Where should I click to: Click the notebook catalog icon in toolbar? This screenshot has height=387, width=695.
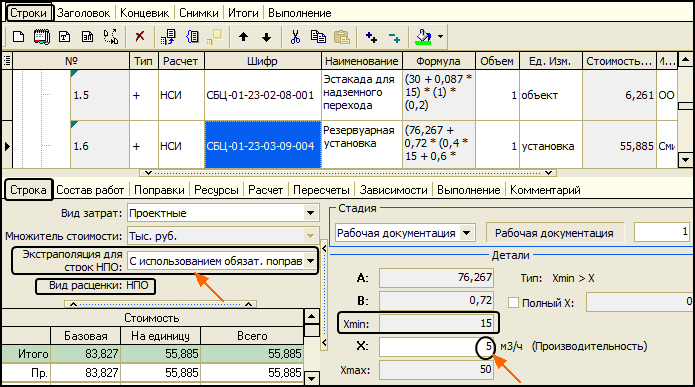[42, 37]
